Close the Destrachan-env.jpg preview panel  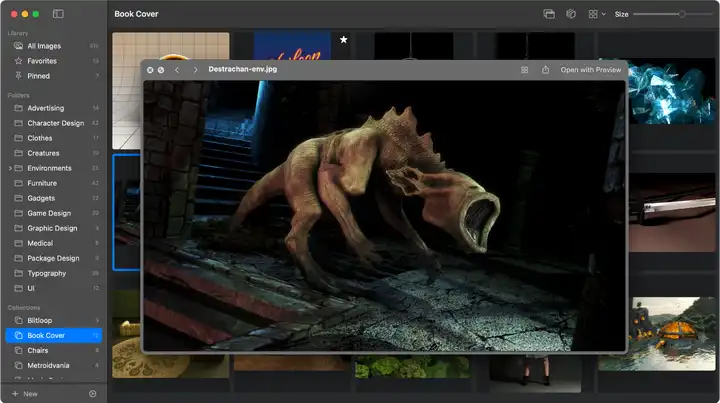(150, 70)
